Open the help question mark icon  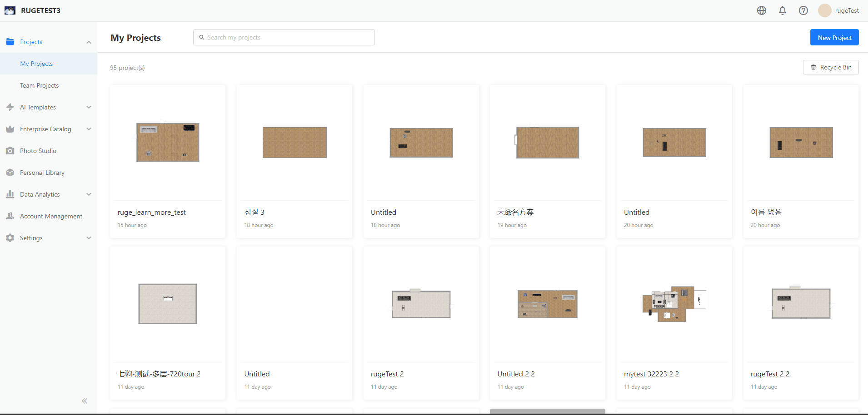coord(803,10)
